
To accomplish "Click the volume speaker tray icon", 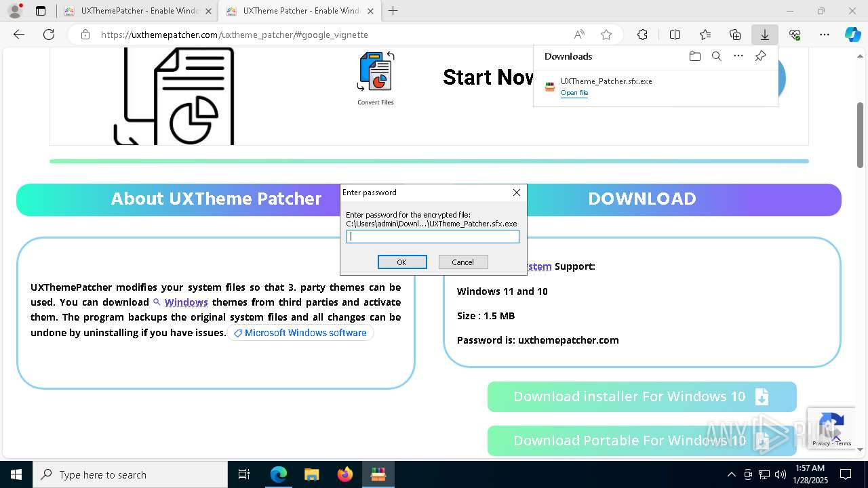I will pos(781,474).
